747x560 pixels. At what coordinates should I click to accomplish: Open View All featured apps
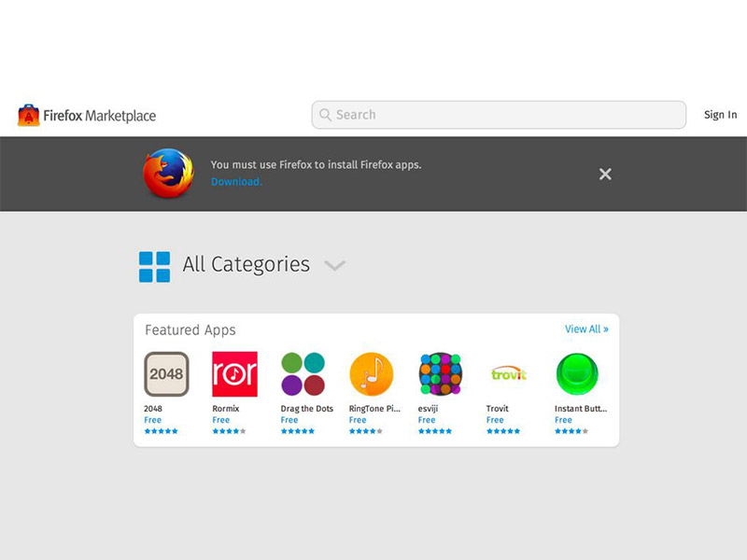(x=585, y=329)
